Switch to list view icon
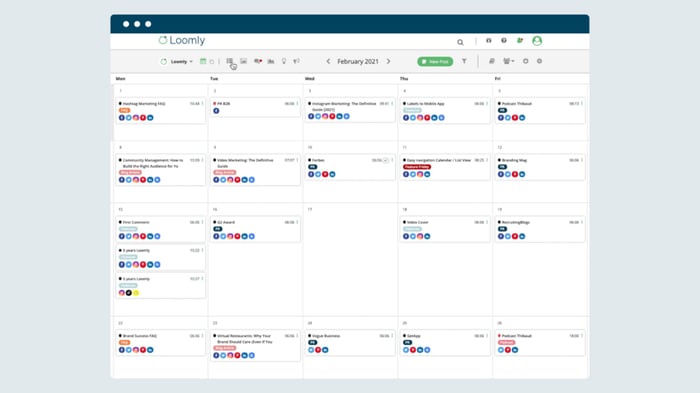 click(229, 61)
